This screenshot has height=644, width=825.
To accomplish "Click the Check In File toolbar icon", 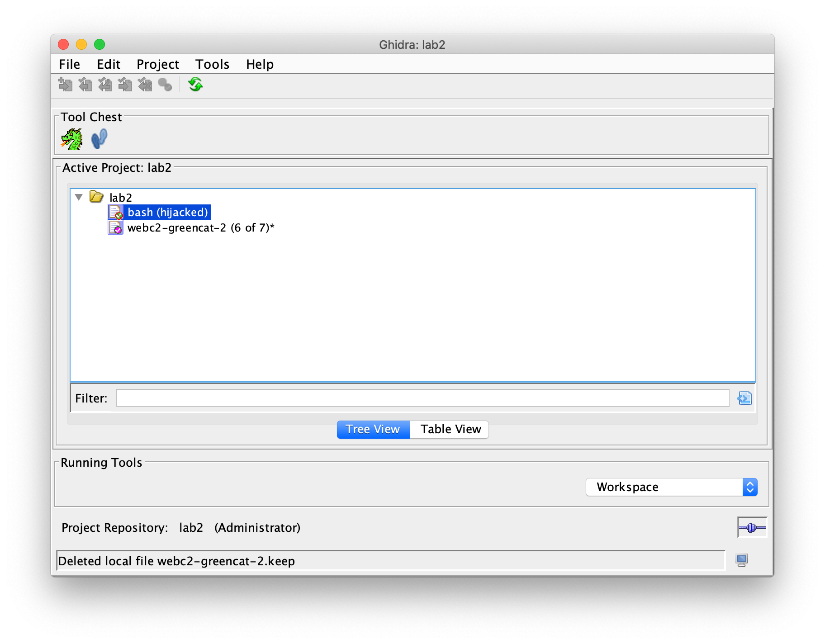I will tap(125, 85).
